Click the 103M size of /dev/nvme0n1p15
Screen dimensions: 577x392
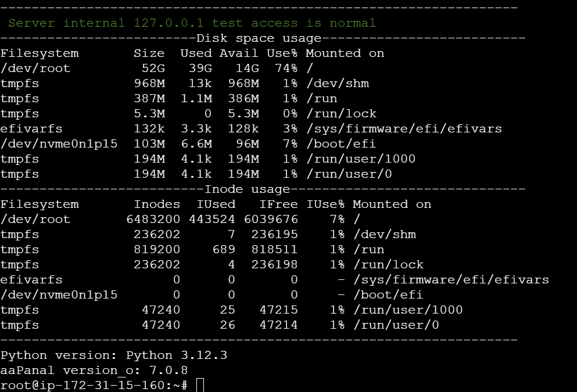tap(149, 144)
